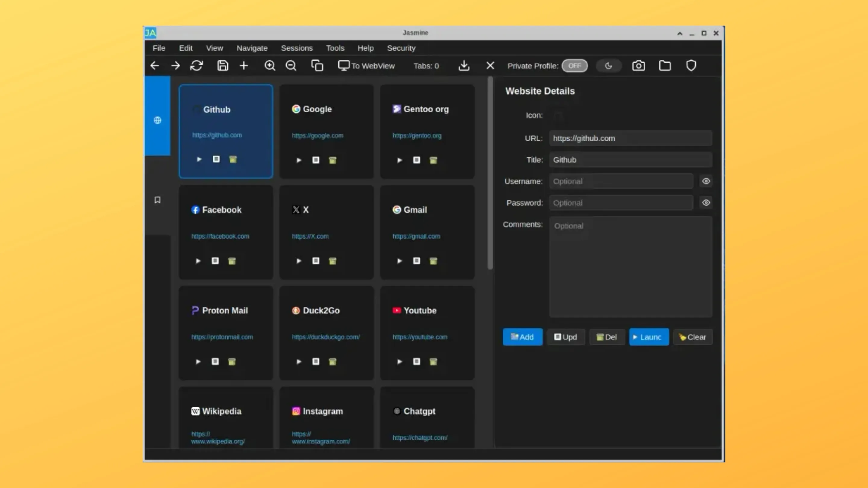Open the https://facebook.com link

[x=220, y=236]
